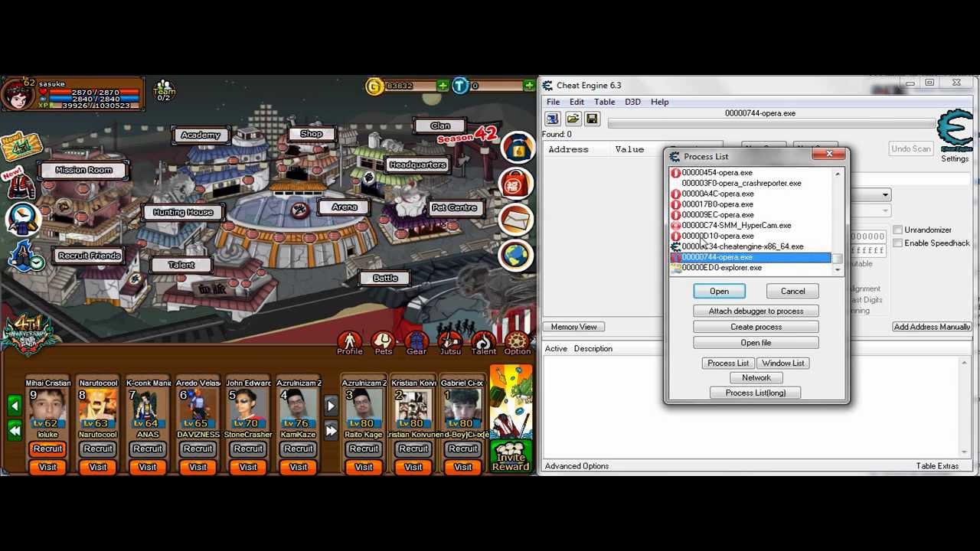
Task: Click Undo Scan button
Action: tap(911, 148)
